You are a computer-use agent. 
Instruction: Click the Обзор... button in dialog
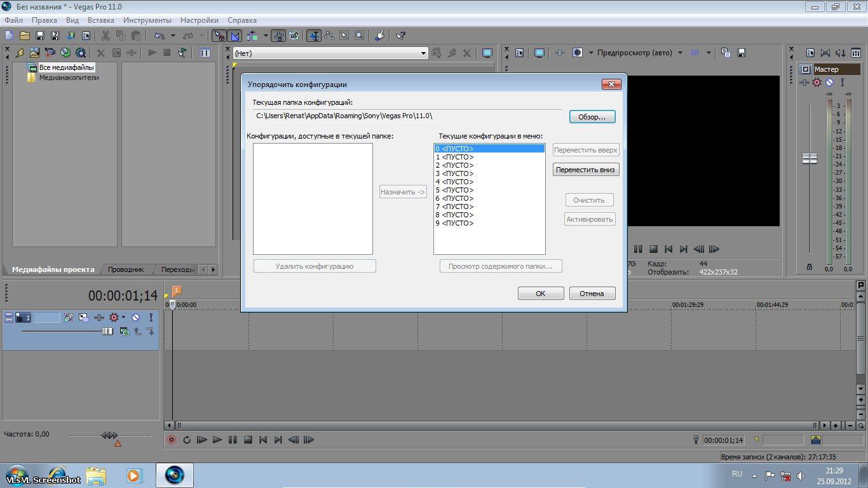point(592,117)
